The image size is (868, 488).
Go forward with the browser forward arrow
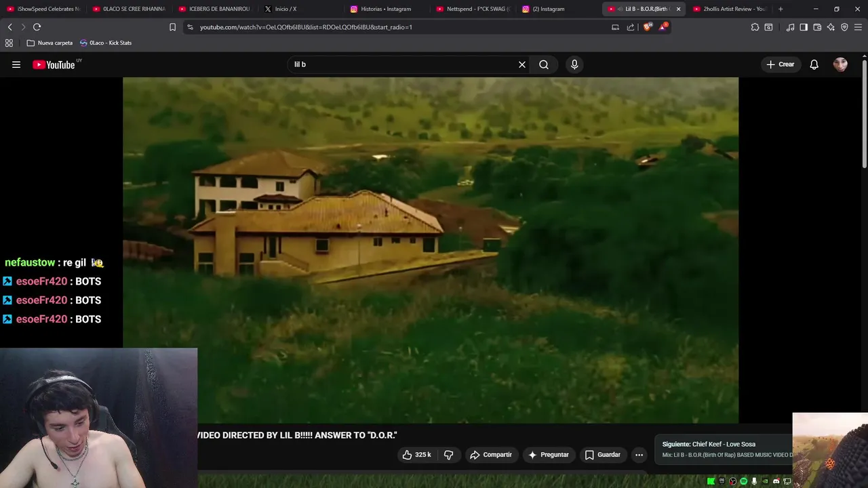coord(23,27)
